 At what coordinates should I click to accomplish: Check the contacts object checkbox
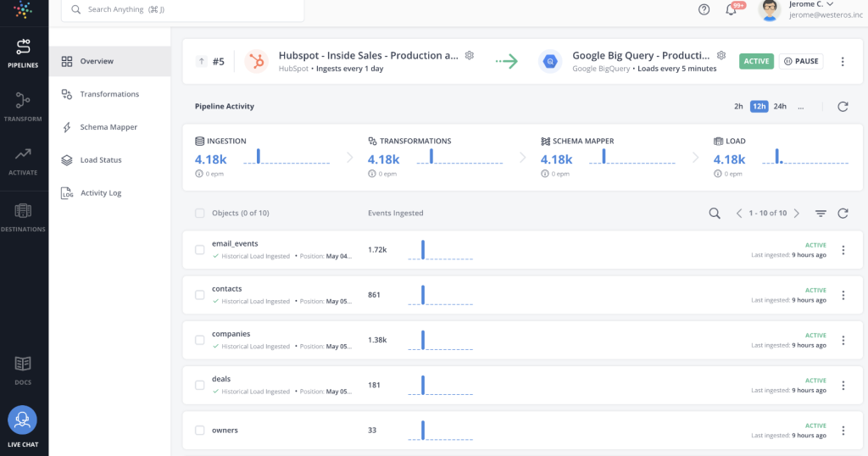(200, 295)
